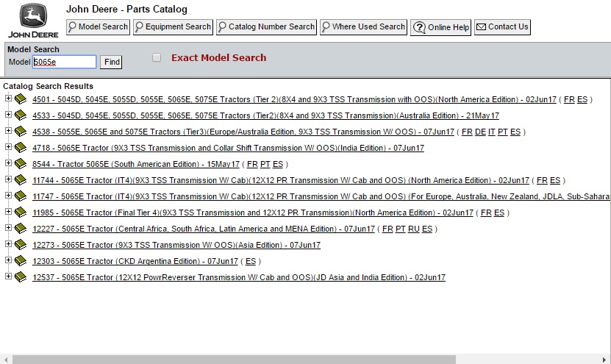Expand the catalog 4538 tree node
611x364 pixels.
click(x=8, y=131)
